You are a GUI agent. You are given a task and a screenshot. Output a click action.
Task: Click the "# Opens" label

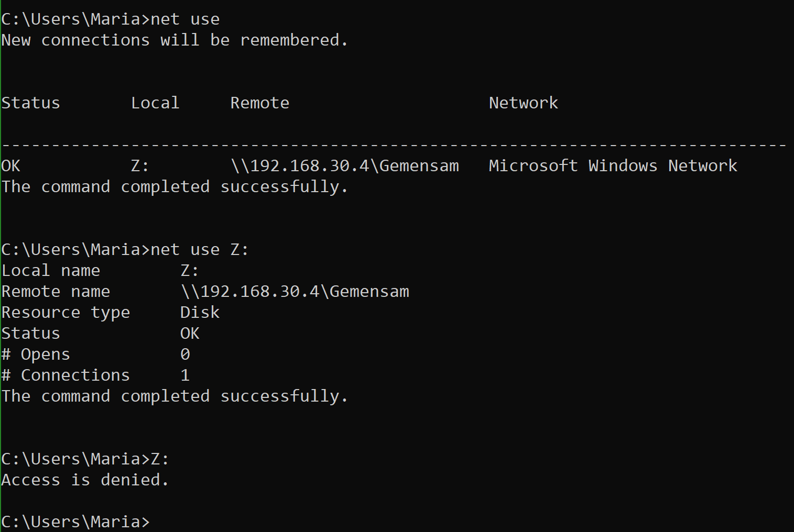(36, 354)
